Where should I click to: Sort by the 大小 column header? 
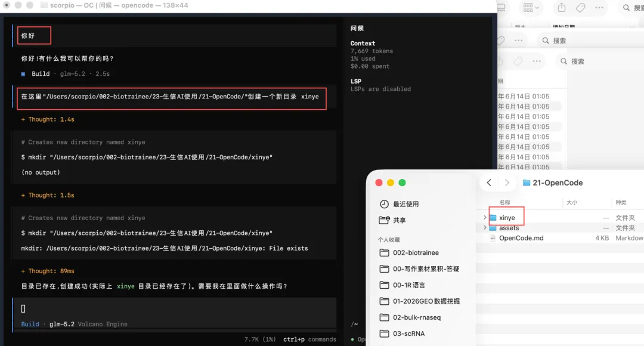click(572, 203)
